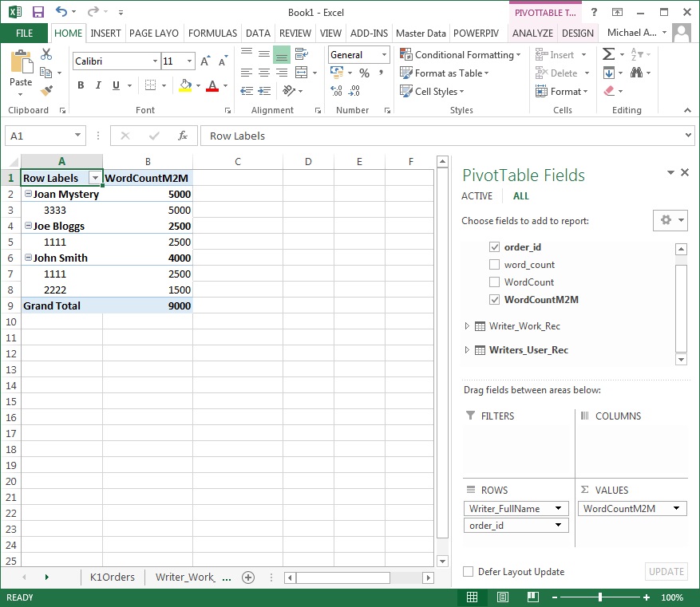
Task: Save the workbook with the floppy disk icon
Action: pos(38,12)
